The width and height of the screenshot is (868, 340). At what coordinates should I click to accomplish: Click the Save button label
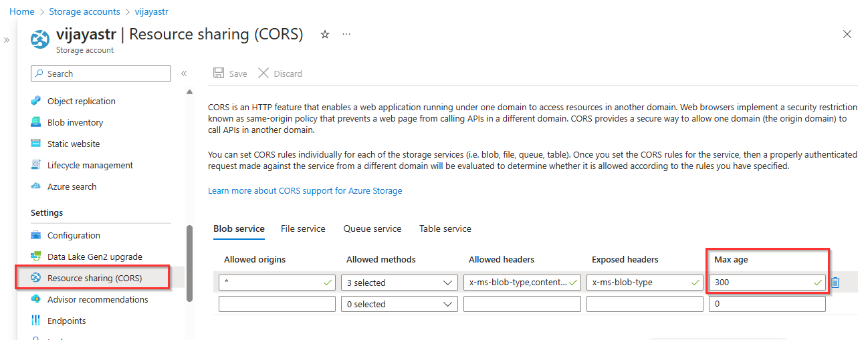[x=238, y=73]
